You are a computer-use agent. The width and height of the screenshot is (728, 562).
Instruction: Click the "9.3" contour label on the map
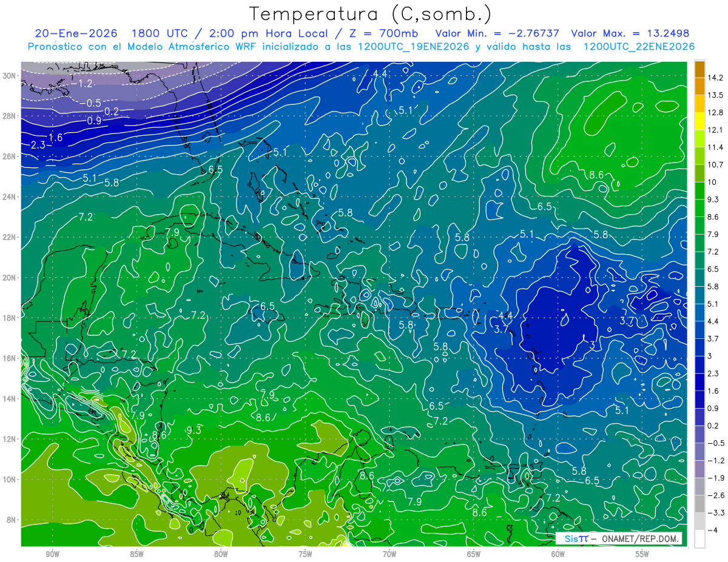pyautogui.click(x=194, y=430)
